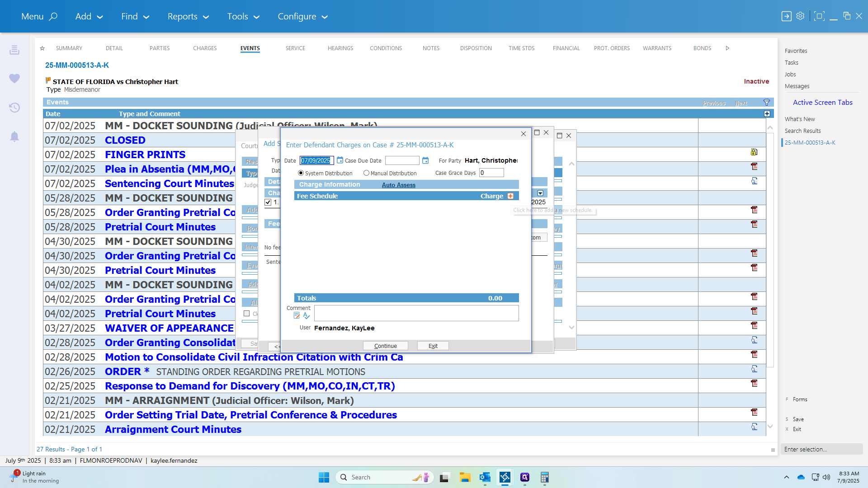The height and width of the screenshot is (488, 868).
Task: Expand the Find menu dropdown
Action: coord(135,17)
